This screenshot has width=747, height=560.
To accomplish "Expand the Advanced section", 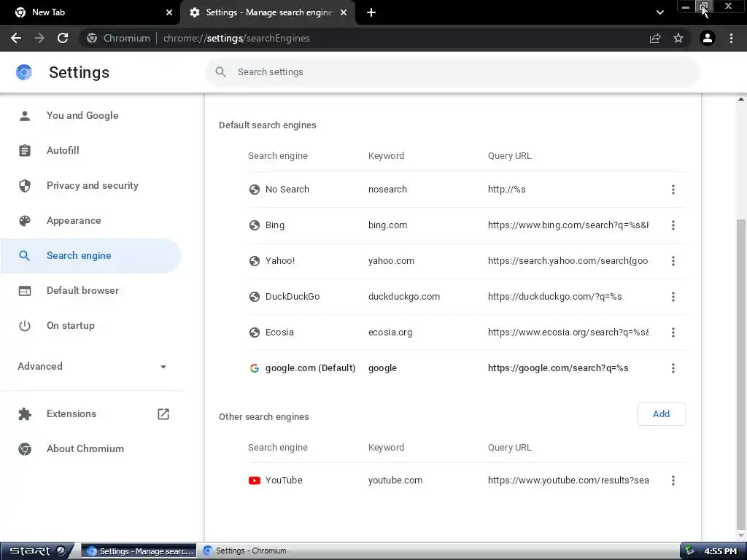I will (x=91, y=366).
